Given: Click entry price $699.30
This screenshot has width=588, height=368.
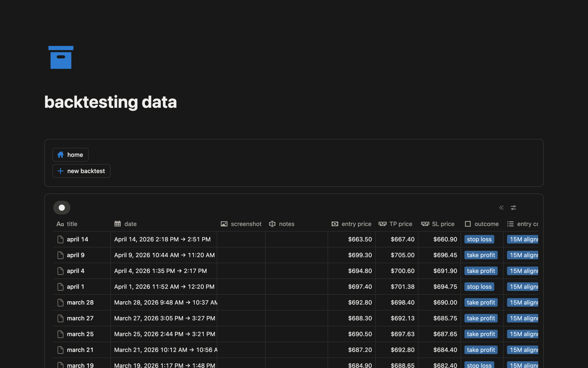Looking at the screenshot, I should click(360, 255).
